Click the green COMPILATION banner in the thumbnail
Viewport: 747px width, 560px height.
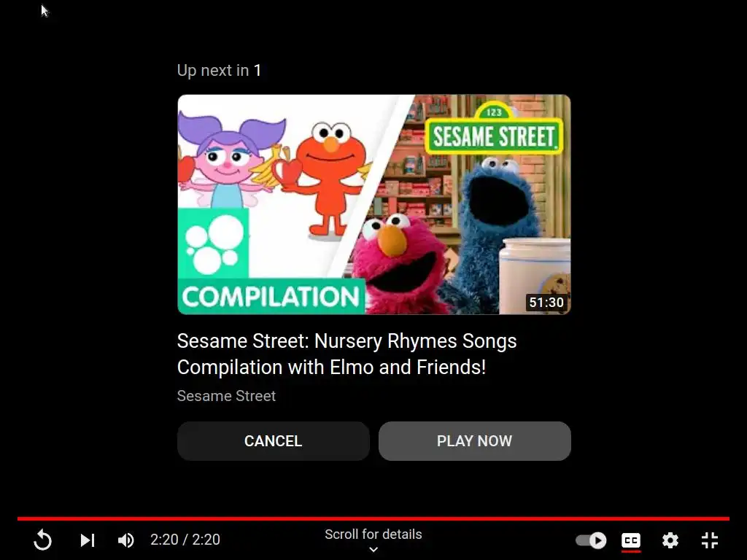(271, 297)
